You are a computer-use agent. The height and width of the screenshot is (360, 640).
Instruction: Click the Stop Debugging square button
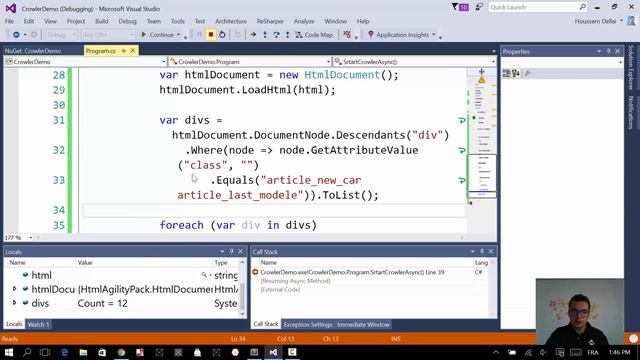211,35
